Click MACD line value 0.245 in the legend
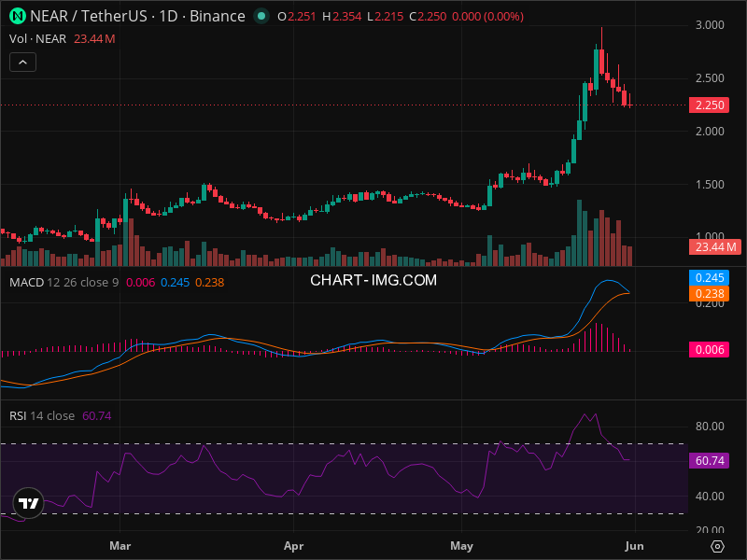Screen dimensions: 747x560 (x=175, y=283)
